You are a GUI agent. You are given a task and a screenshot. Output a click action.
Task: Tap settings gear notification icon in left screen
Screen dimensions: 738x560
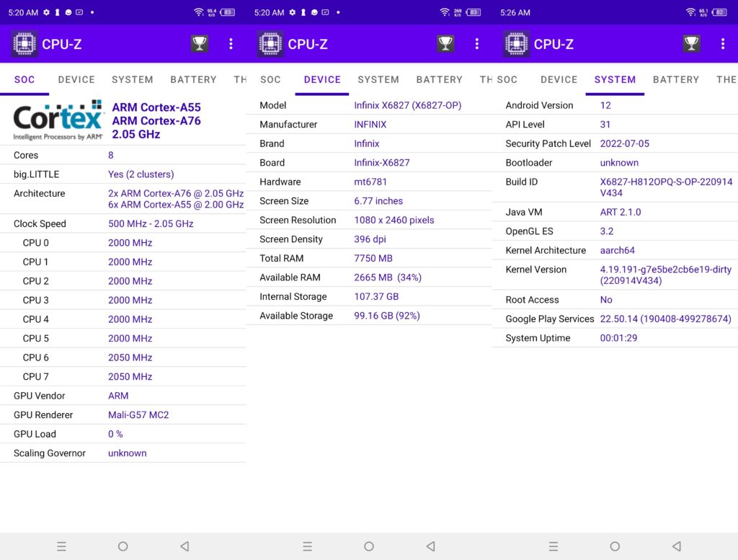click(x=46, y=12)
